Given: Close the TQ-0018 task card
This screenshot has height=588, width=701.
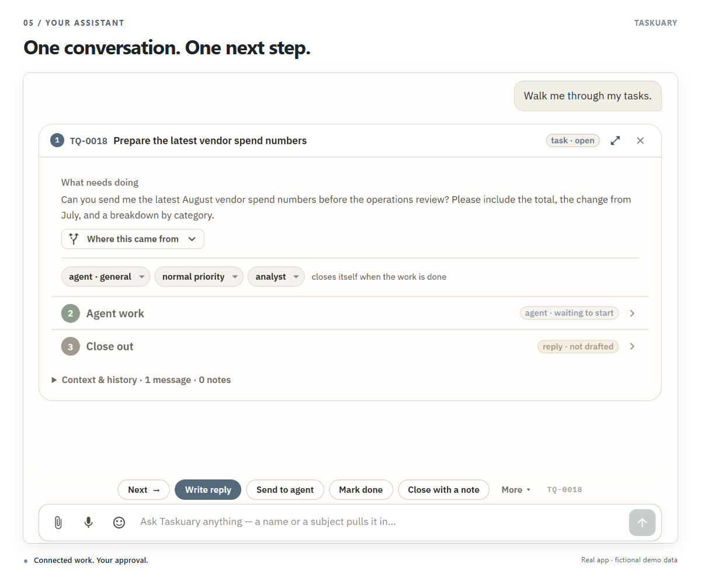Looking at the screenshot, I should [x=640, y=141].
